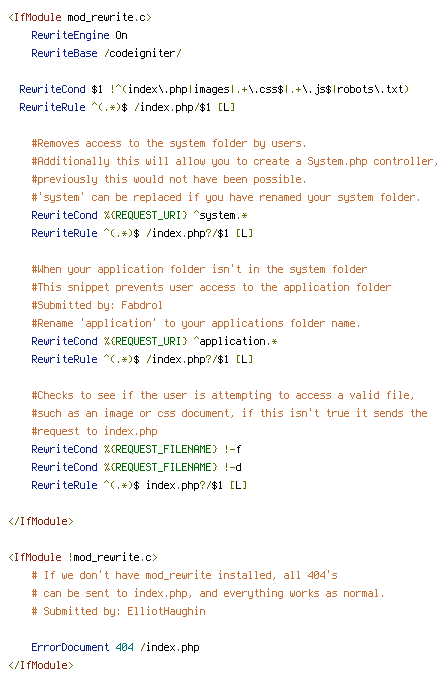Screen dimensions: 448x682
Task: Click the comment about removing system folder access
Action: pos(169,143)
